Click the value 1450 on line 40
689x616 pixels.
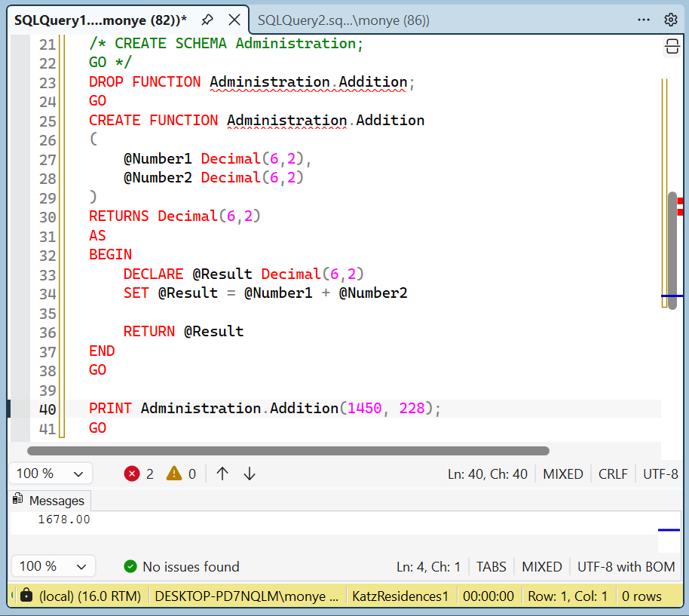(x=364, y=408)
